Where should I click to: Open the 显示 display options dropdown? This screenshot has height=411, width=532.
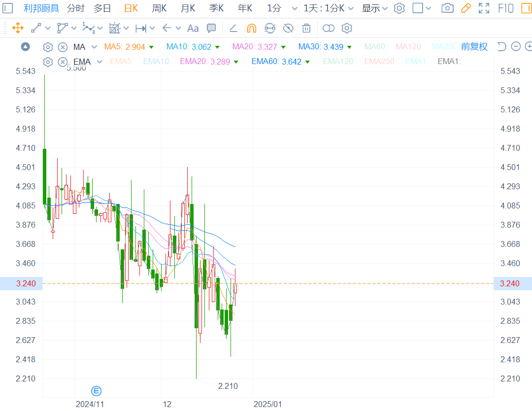(x=374, y=8)
